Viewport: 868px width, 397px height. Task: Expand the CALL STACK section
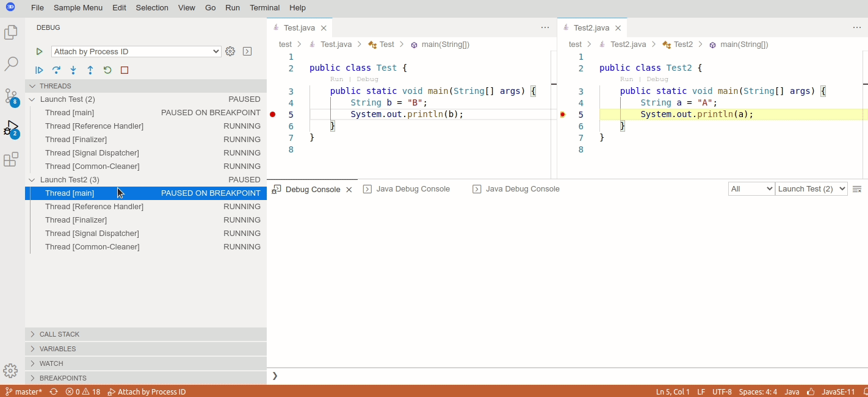click(59, 334)
